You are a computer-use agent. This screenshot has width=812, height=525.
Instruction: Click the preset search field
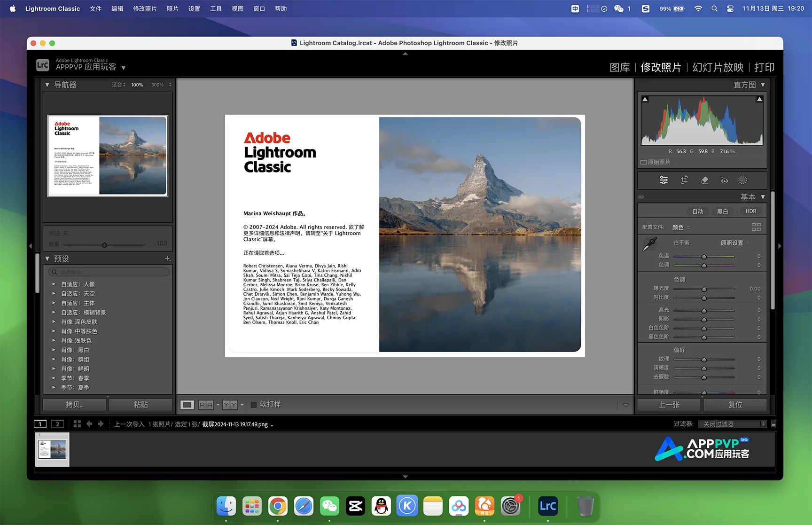(109, 272)
